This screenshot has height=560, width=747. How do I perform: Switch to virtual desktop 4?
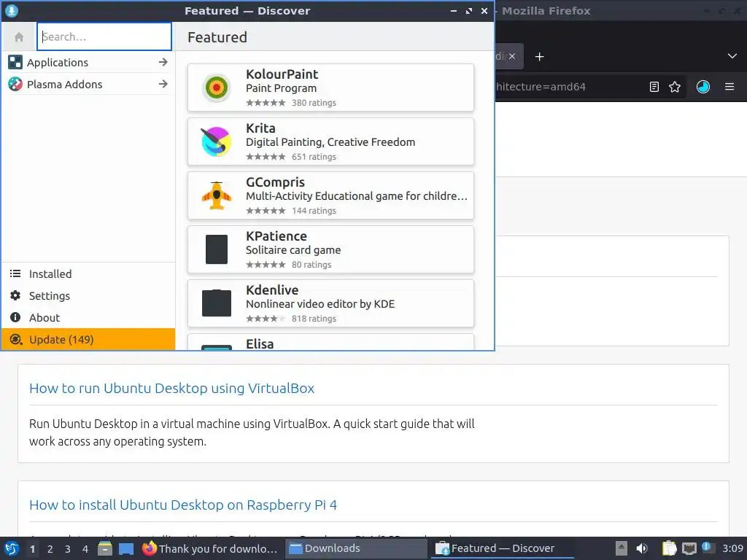[x=85, y=549]
